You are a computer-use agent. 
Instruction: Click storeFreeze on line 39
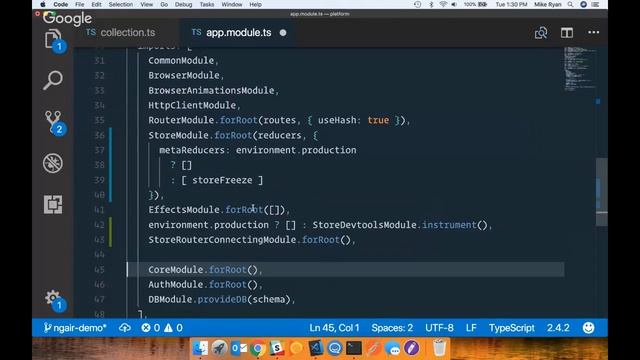pyautogui.click(x=222, y=180)
